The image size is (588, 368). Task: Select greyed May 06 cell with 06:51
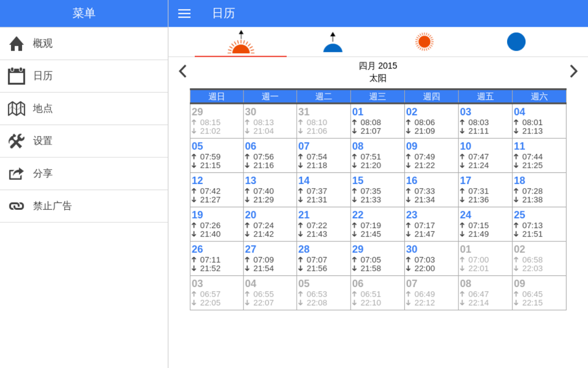coord(377,293)
